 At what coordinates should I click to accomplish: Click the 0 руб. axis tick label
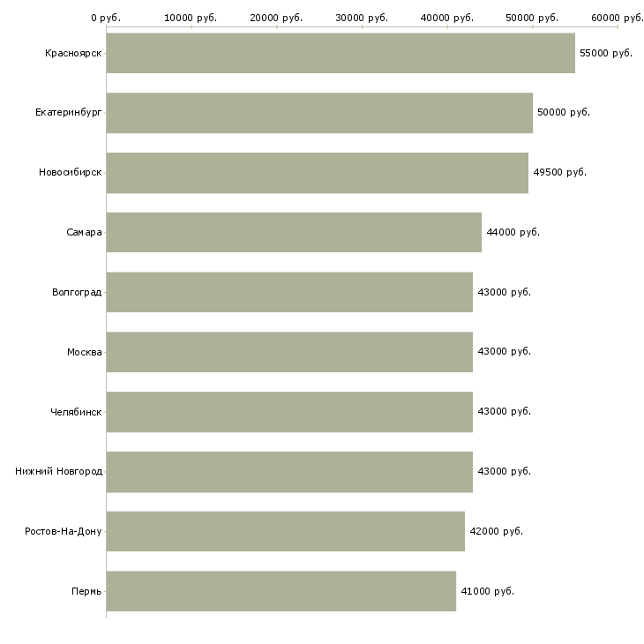coord(106,18)
